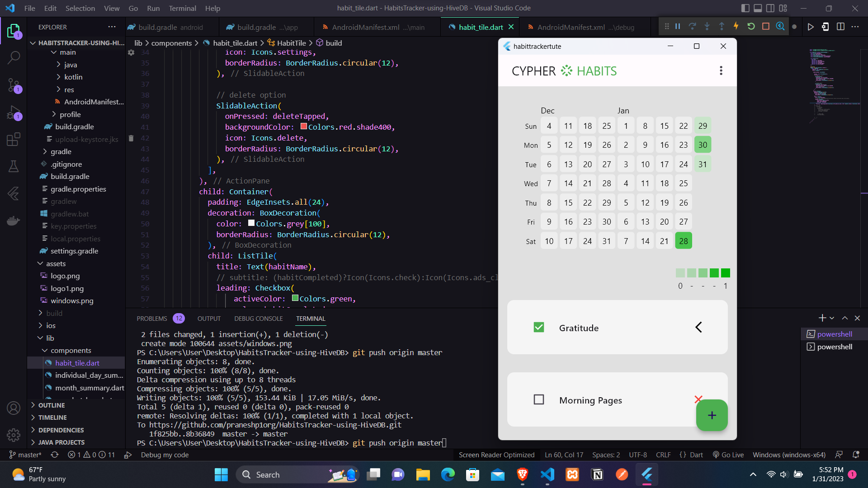Stop the debug session

point(766,27)
